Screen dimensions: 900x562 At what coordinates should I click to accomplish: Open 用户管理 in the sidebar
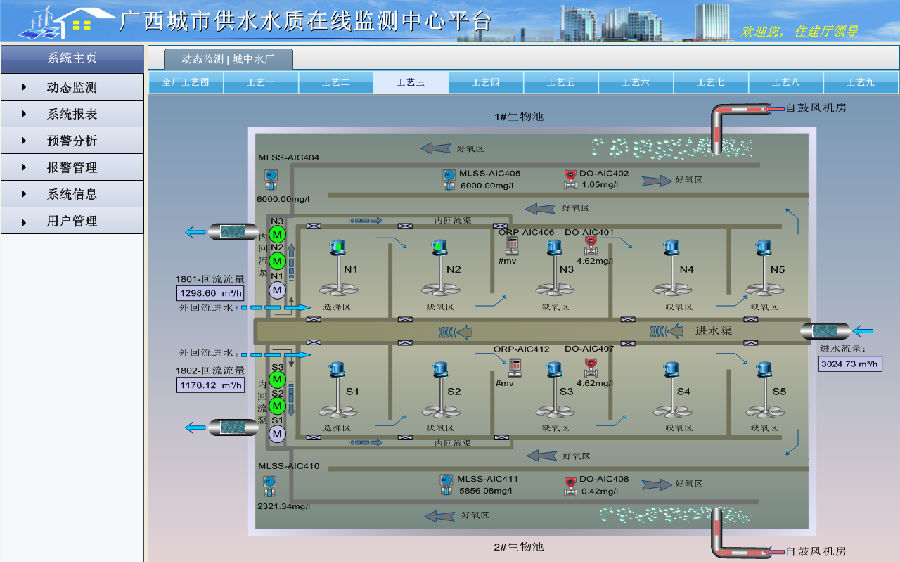tap(71, 221)
